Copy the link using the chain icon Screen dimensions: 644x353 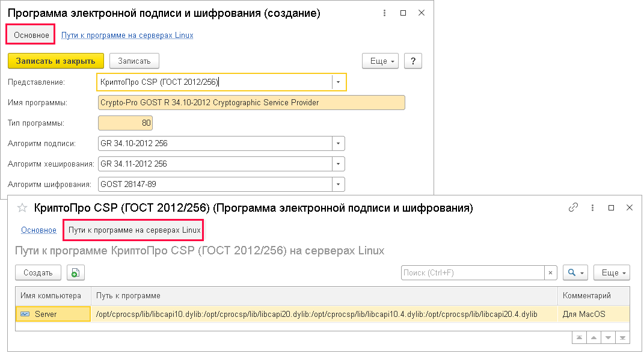click(574, 207)
